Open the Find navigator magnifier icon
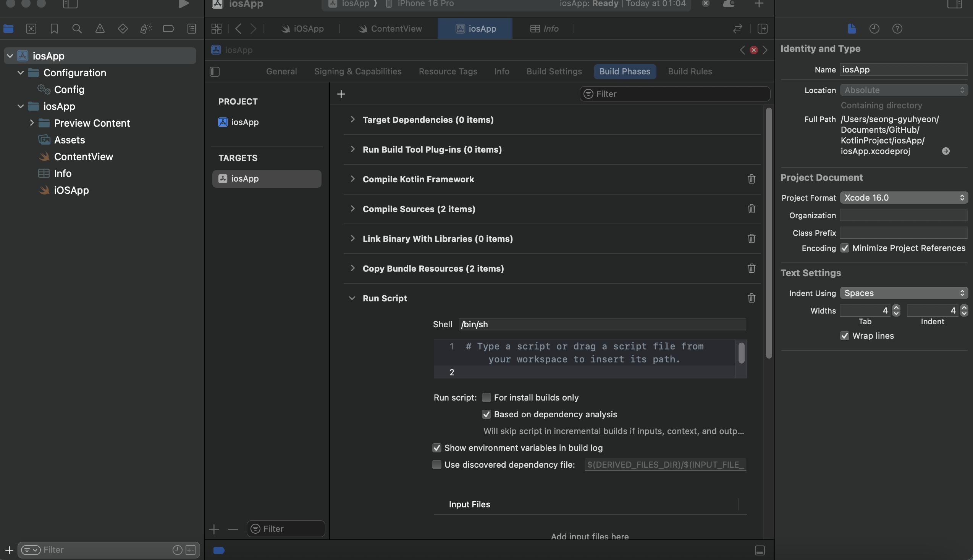This screenshot has width=973, height=560. coord(77,29)
